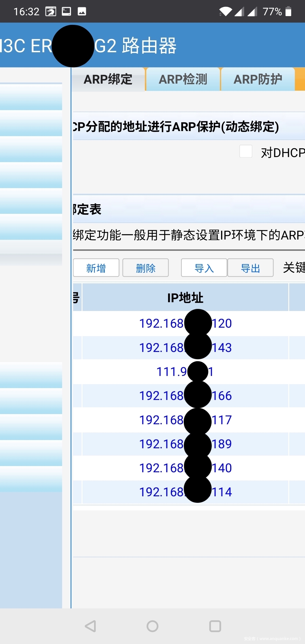This screenshot has height=644, width=305.
Task: Tap the Wi-Fi signal status icon
Action: [225, 12]
